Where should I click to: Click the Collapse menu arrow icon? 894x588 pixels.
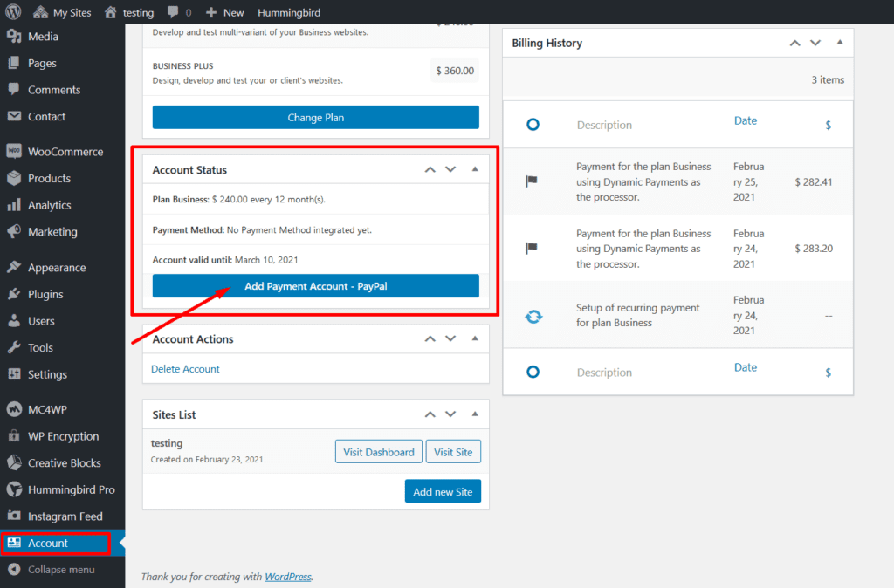(14, 569)
